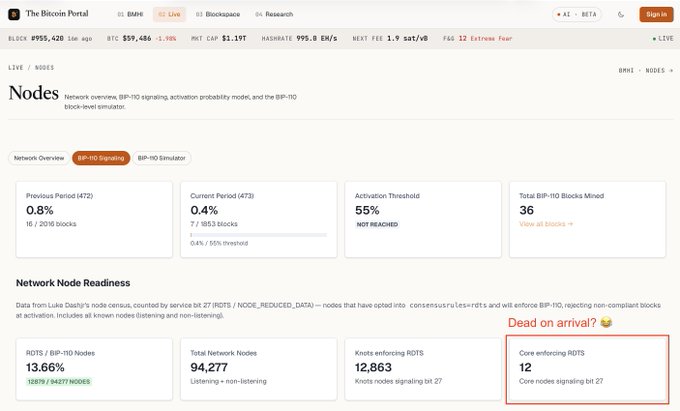Switch to Network Overview tab
The image size is (680, 411).
tap(39, 158)
